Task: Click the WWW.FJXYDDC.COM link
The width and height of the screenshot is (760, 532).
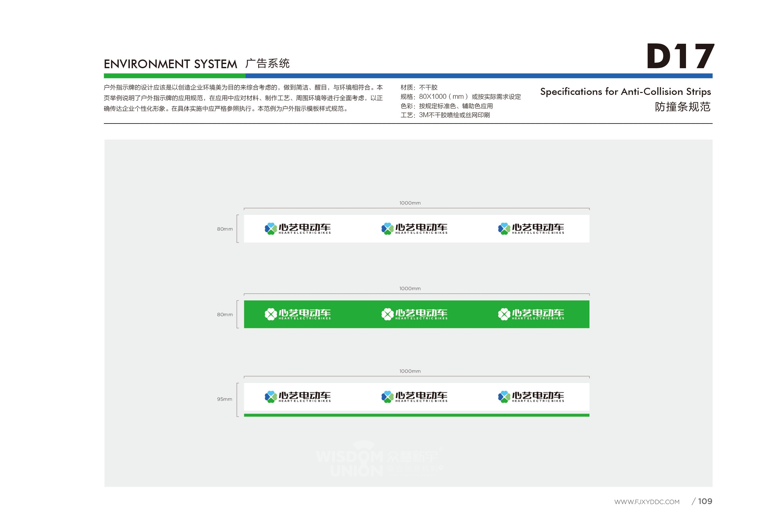Action: (x=646, y=502)
